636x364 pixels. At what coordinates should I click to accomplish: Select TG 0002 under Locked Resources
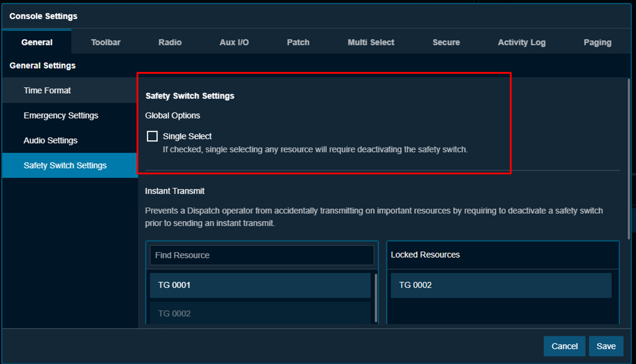pos(501,285)
